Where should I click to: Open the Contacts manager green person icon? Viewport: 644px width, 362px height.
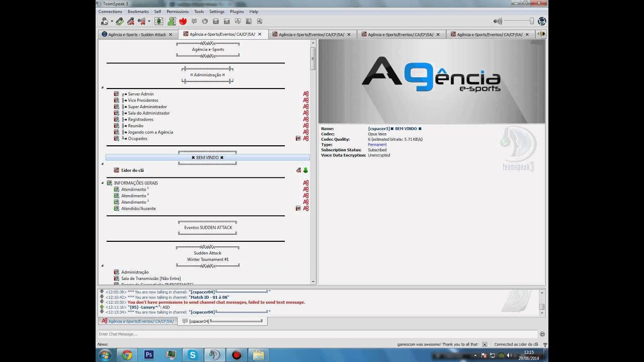pos(172,21)
